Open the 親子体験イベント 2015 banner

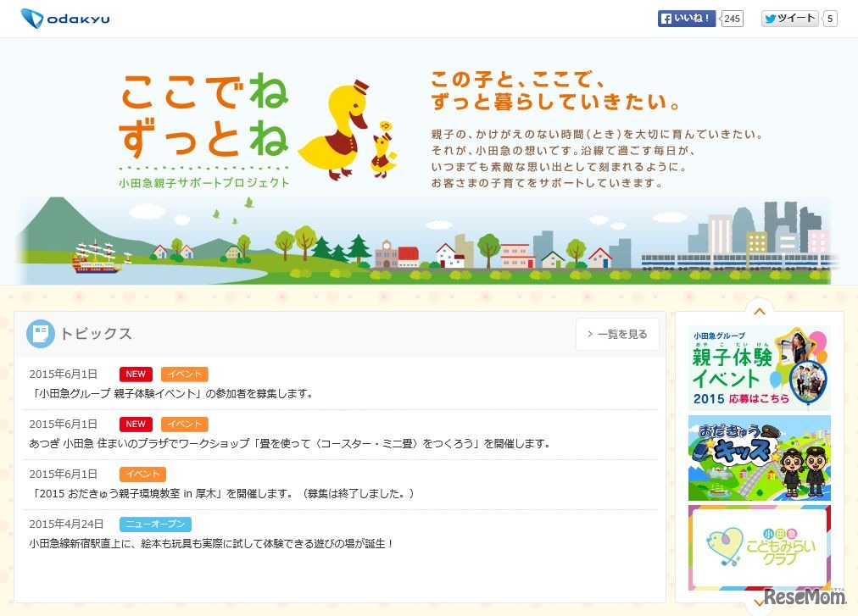pos(760,369)
